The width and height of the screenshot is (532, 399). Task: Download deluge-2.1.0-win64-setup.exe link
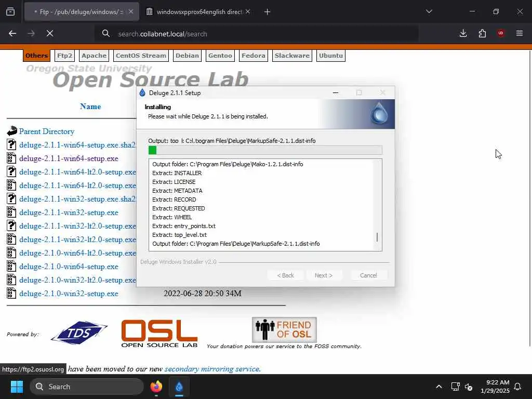(x=69, y=267)
